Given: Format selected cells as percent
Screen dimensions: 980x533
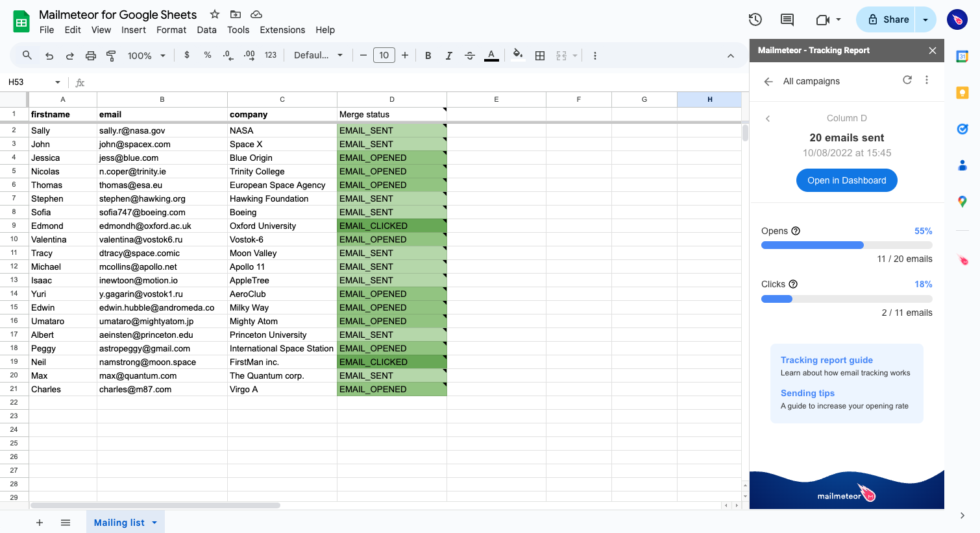Looking at the screenshot, I should [207, 56].
